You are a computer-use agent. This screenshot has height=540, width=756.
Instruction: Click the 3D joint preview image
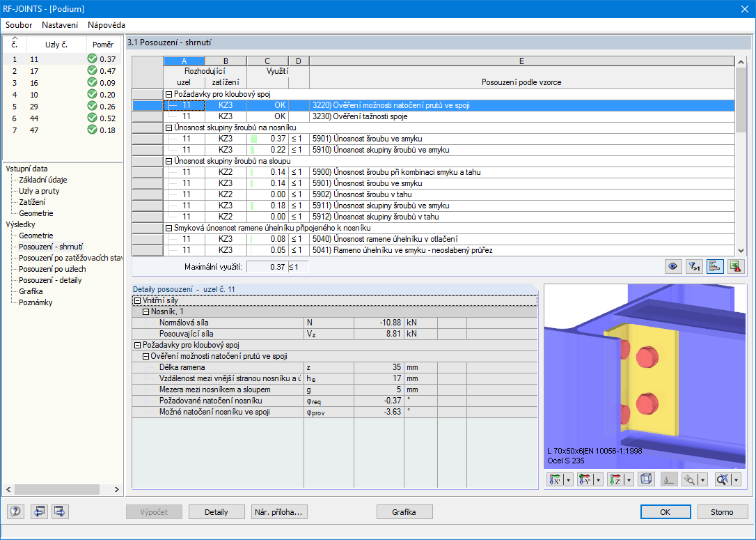(x=645, y=376)
